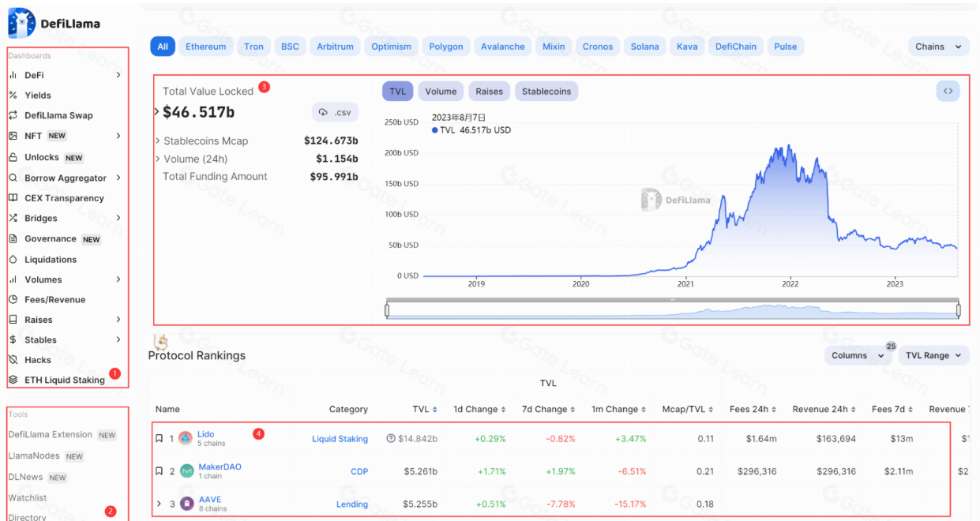Screen dimensions: 980x521
Task: Switch chart to Volume view
Action: (441, 92)
